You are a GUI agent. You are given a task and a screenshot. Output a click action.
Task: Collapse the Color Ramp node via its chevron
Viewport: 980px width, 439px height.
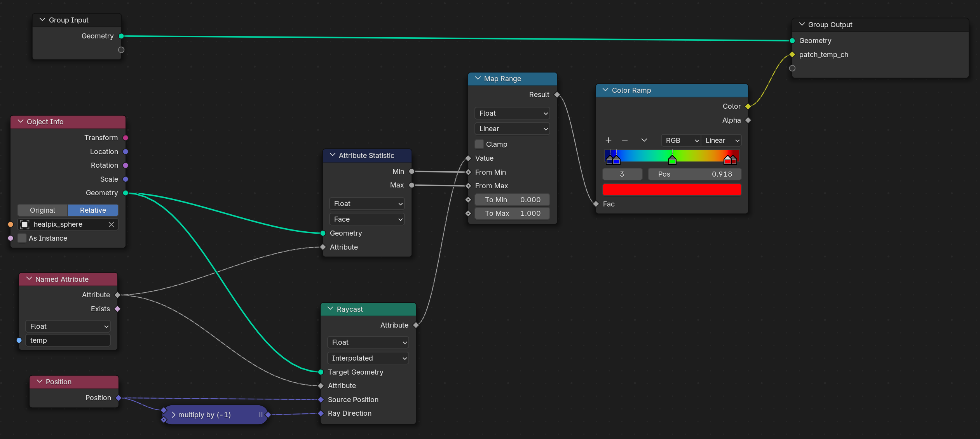pyautogui.click(x=605, y=90)
